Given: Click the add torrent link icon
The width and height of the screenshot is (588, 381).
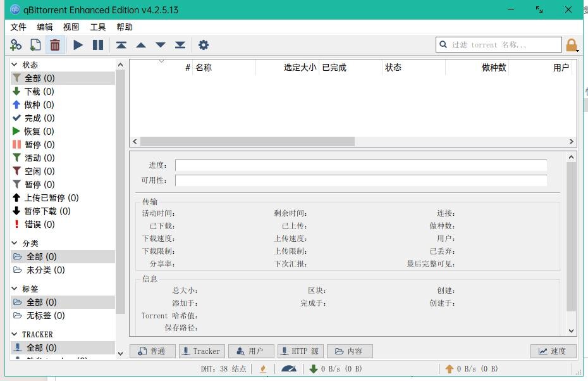Looking at the screenshot, I should click(16, 45).
